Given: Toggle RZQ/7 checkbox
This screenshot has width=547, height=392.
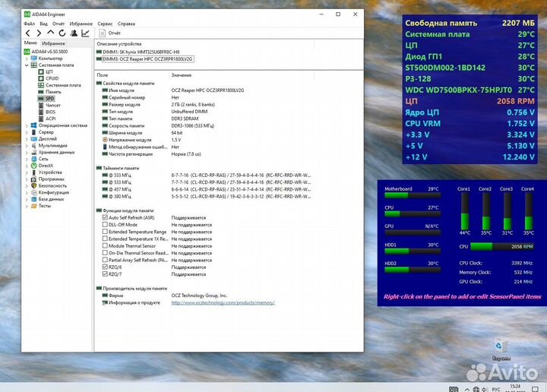Looking at the screenshot, I should click(105, 274).
